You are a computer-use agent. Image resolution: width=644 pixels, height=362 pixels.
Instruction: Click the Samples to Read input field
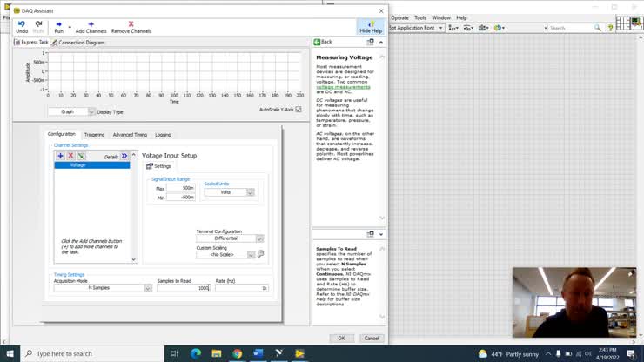[x=184, y=288]
